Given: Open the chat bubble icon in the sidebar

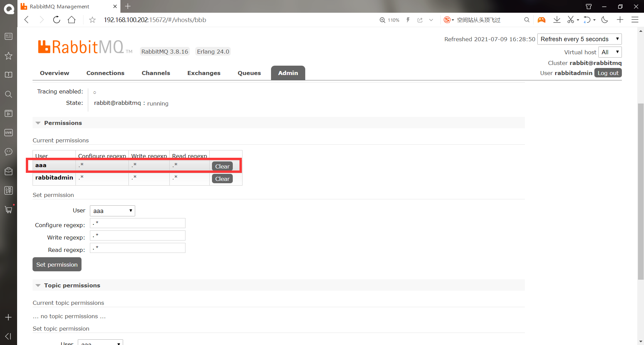Looking at the screenshot, I should [x=8, y=152].
